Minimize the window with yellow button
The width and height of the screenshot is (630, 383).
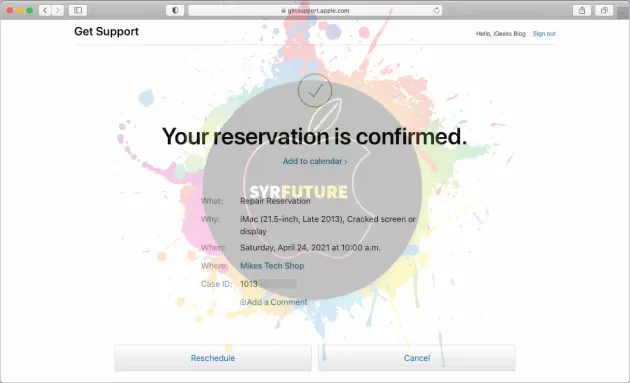[x=20, y=10]
